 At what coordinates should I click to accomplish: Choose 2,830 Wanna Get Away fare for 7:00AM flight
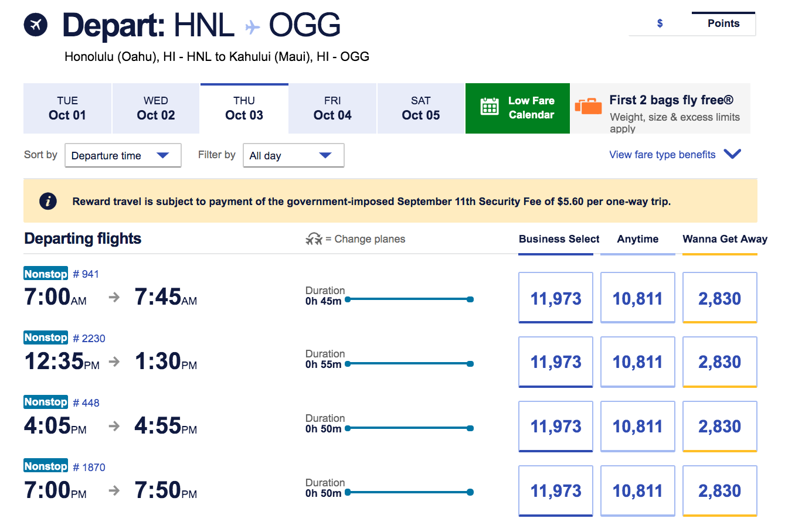click(719, 298)
